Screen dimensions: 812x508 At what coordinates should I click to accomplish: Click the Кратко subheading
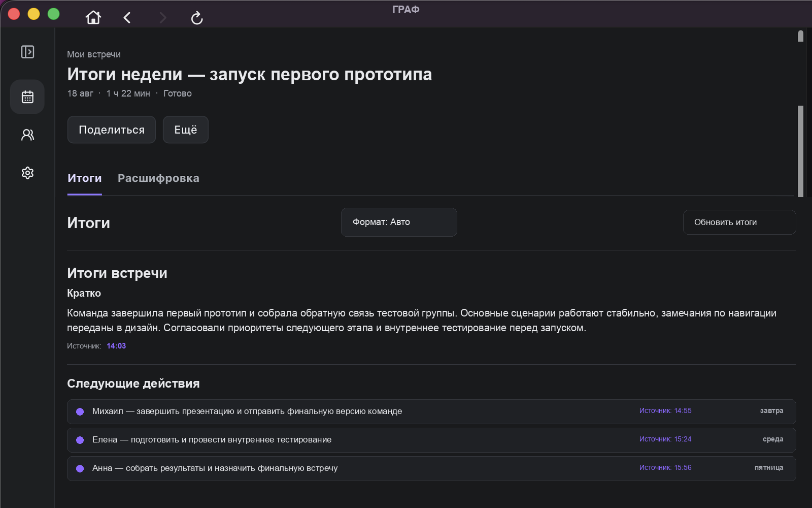(84, 293)
